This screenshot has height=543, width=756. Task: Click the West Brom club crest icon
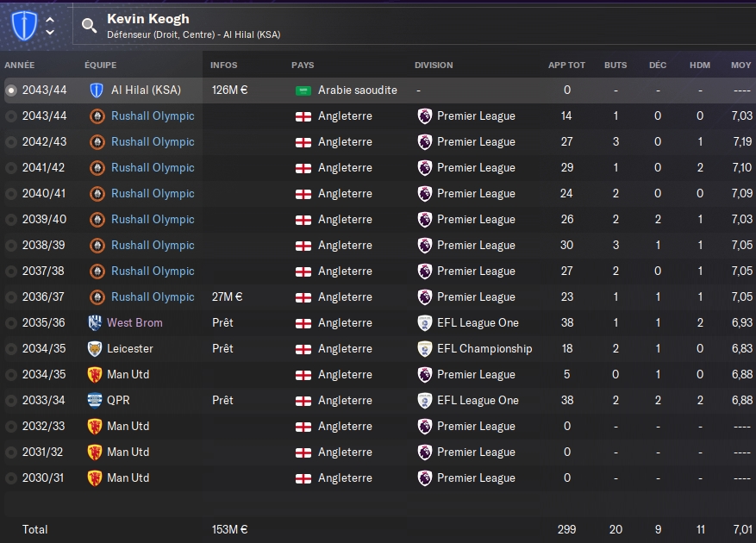tap(95, 322)
